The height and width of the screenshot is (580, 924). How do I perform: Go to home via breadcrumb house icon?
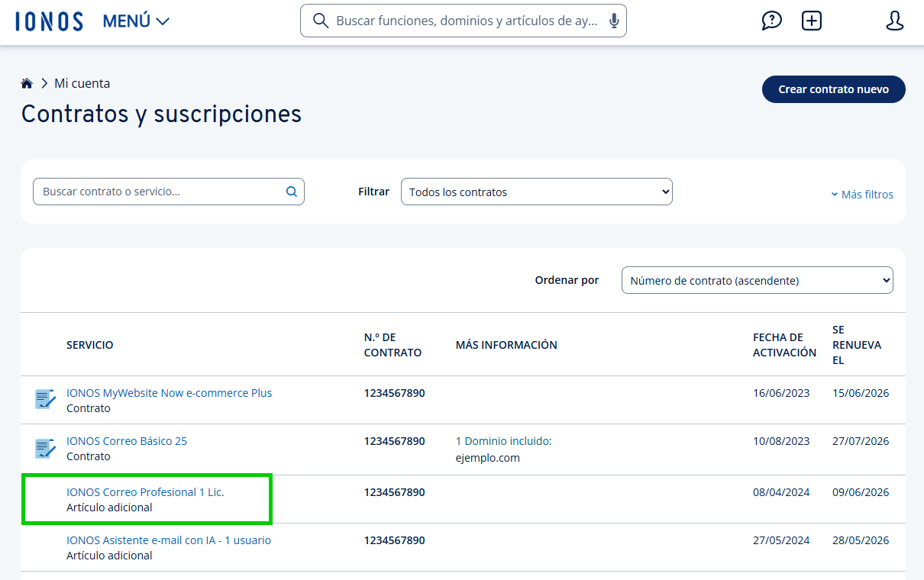27,83
